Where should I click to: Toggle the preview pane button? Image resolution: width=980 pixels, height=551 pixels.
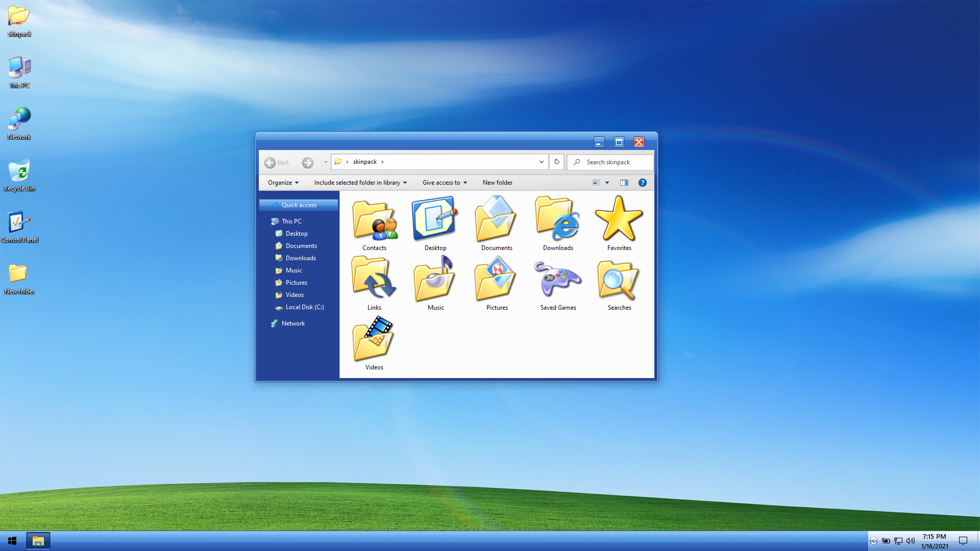624,183
